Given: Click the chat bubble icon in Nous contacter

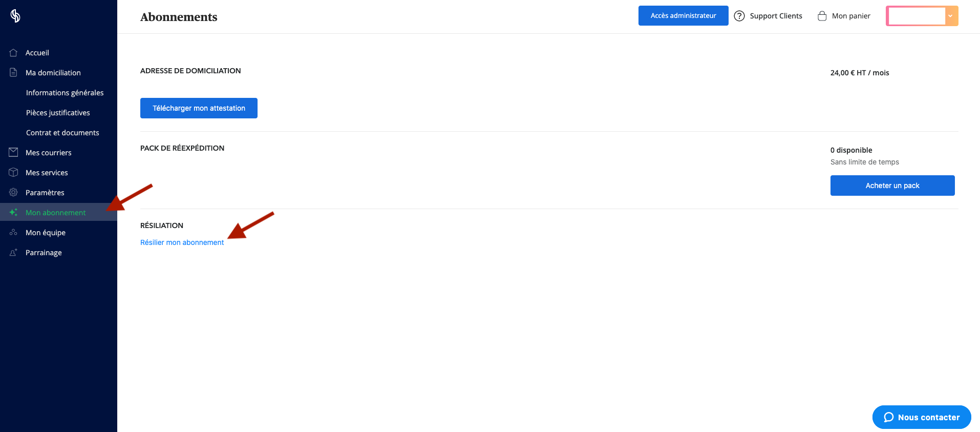Looking at the screenshot, I should (x=888, y=417).
